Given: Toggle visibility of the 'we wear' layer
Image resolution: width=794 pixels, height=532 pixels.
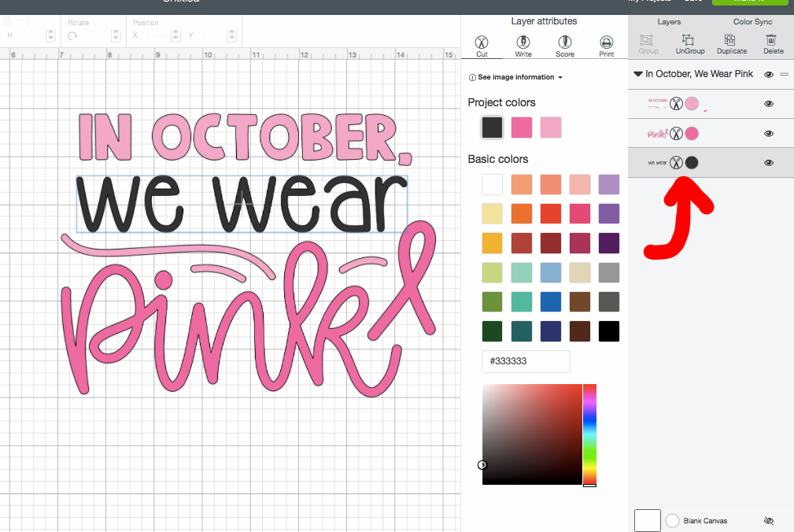Looking at the screenshot, I should tap(768, 162).
